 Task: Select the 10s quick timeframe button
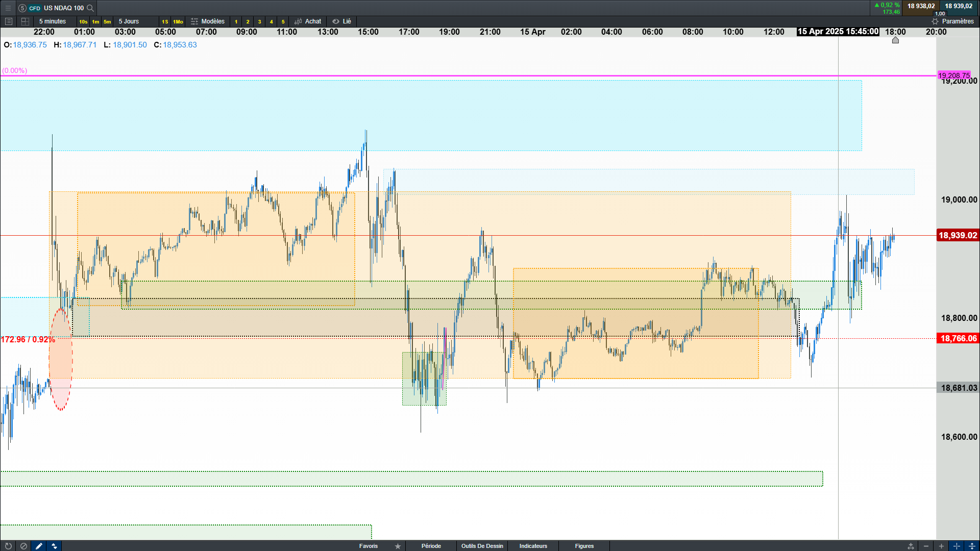click(x=83, y=21)
